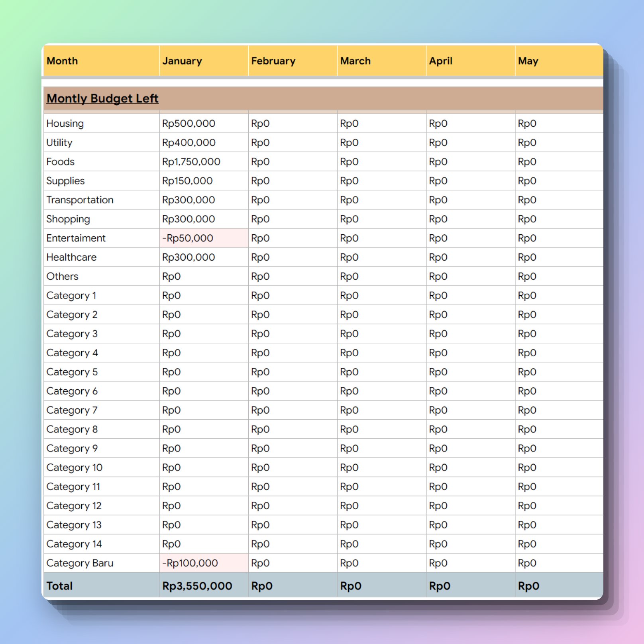This screenshot has width=644, height=644.
Task: Select the March column header
Action: [x=355, y=61]
